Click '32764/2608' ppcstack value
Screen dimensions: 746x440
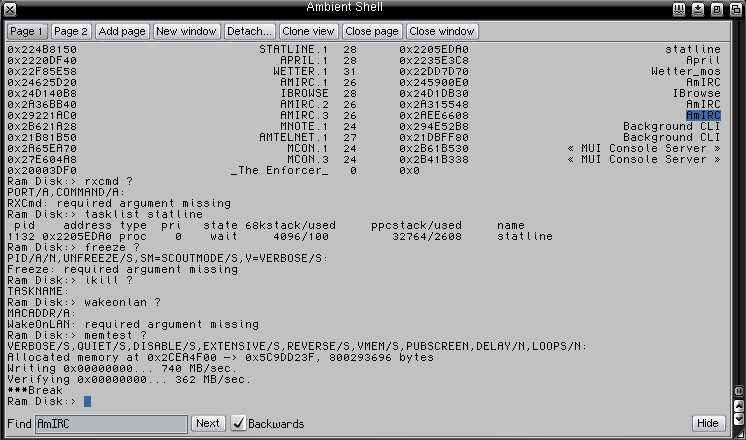pyautogui.click(x=427, y=236)
